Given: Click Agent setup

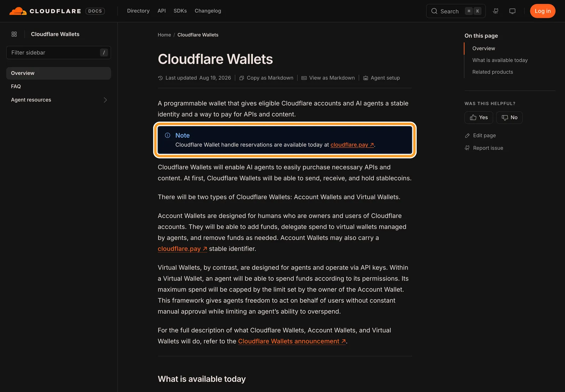Looking at the screenshot, I should pyautogui.click(x=382, y=78).
